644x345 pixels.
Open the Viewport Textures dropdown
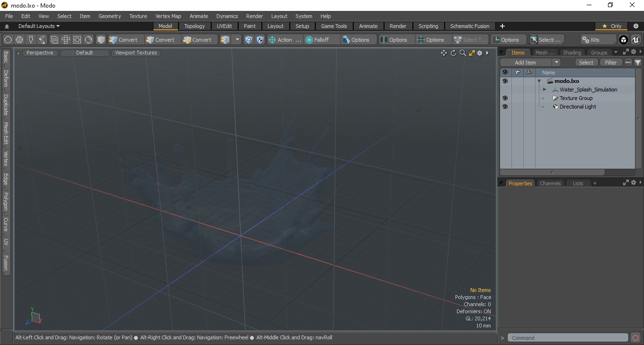136,53
